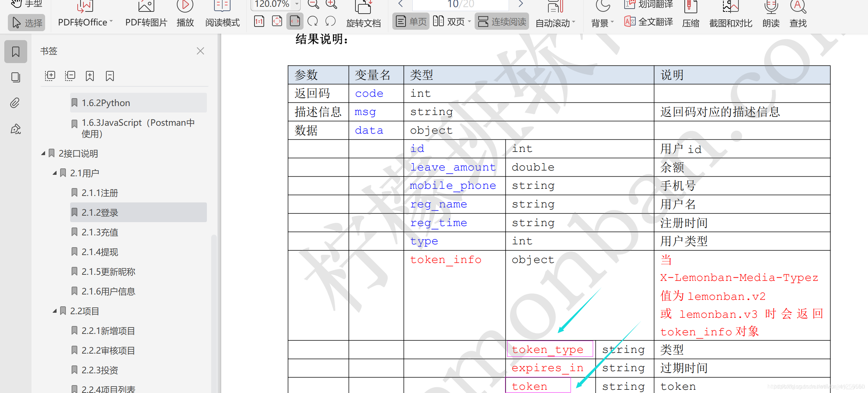Image resolution: width=868 pixels, height=393 pixels.
Task: Toggle the fit width view icon
Action: click(295, 21)
